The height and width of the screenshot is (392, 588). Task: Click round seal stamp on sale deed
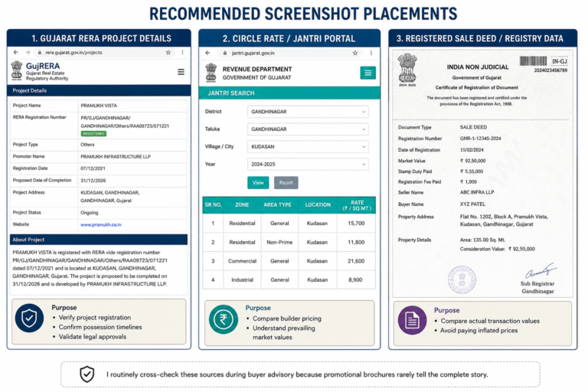point(462,279)
